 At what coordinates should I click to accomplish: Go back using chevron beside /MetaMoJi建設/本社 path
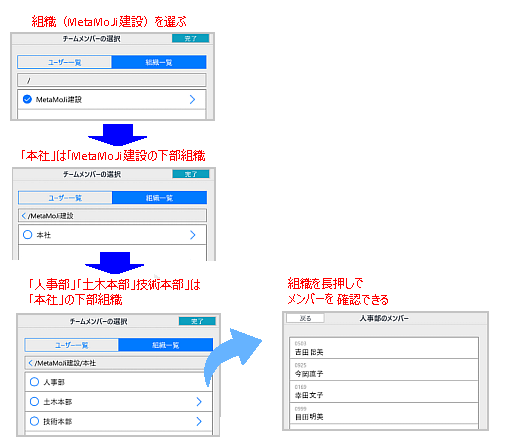point(30,363)
